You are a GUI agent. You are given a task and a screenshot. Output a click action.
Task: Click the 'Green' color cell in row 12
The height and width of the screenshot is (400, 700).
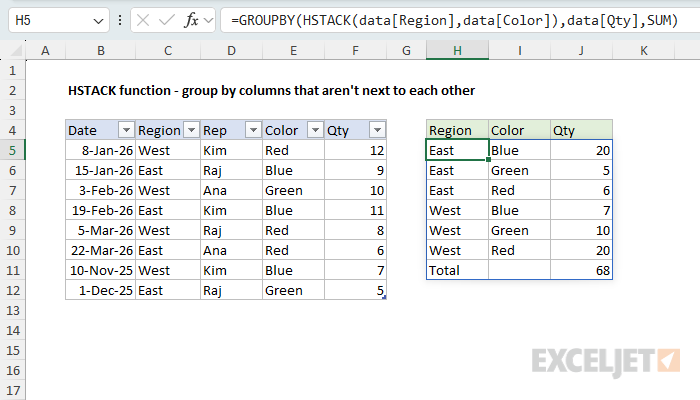point(293,290)
